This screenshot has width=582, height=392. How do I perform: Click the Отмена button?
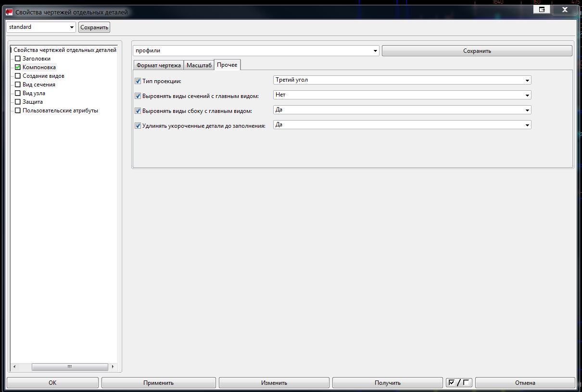tap(525, 383)
